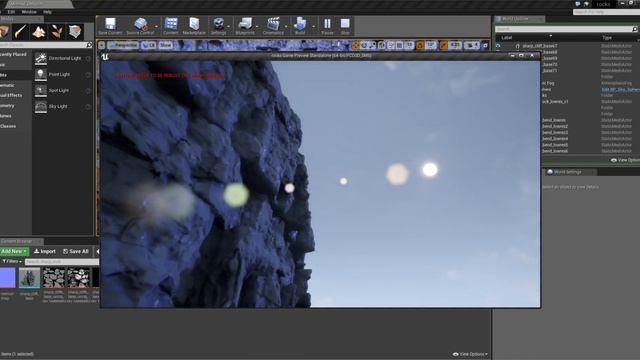Toggle surface snapping in viewport toolbar
Screen dimensions: 640x360
coord(391,45)
